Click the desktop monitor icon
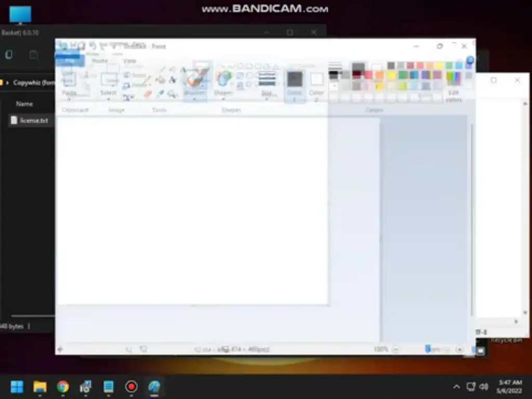The width and height of the screenshot is (532, 399). [x=20, y=15]
